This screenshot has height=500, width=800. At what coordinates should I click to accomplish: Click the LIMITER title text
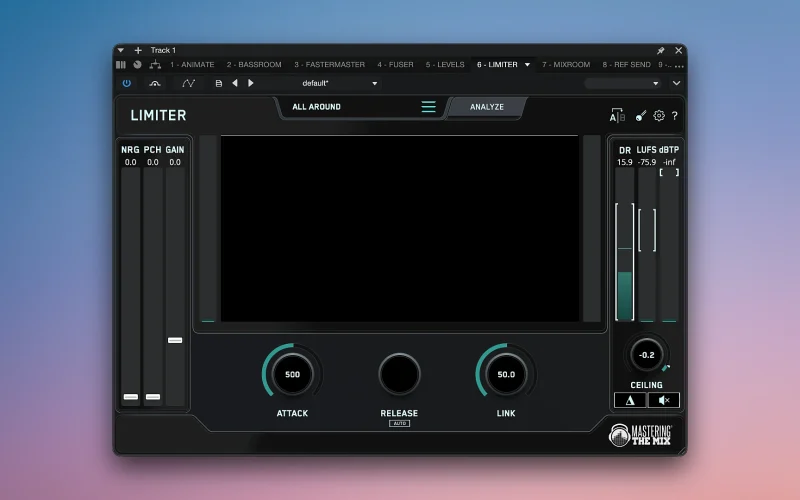coord(158,115)
